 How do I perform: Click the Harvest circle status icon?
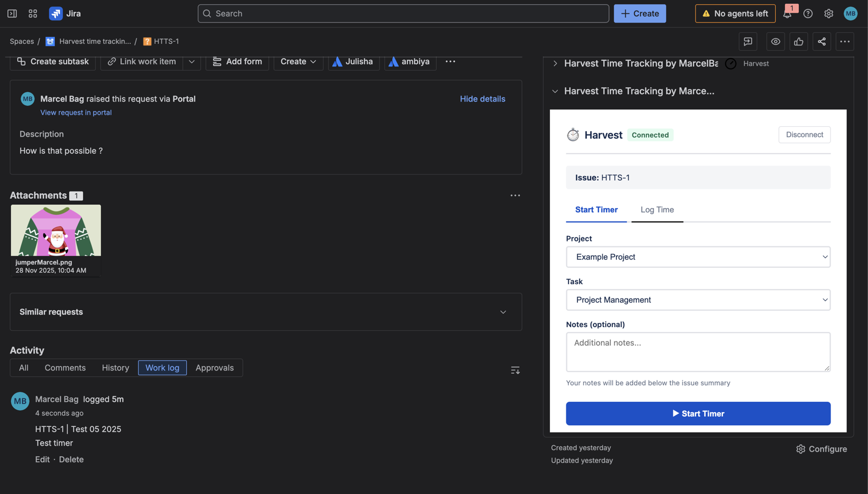coord(731,64)
